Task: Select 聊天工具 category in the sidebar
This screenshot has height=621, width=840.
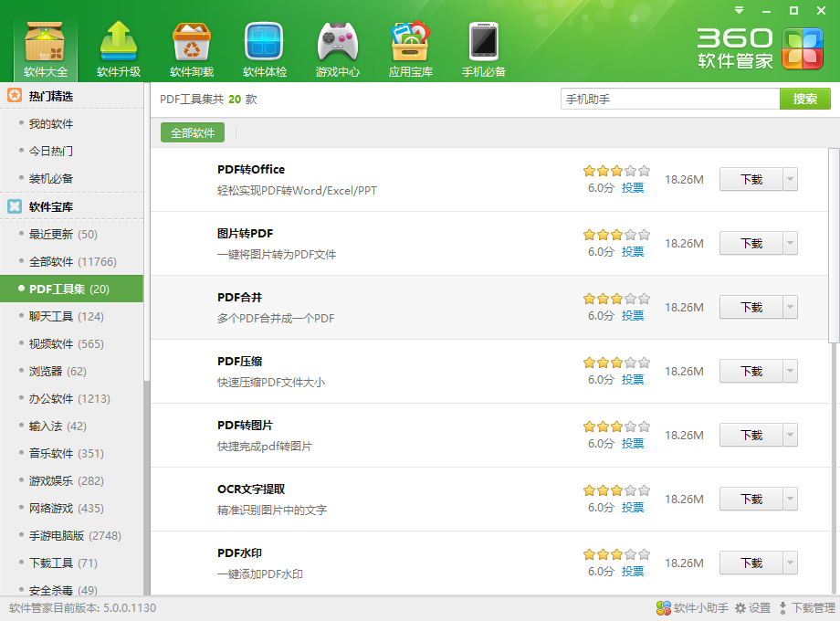Action: [66, 317]
